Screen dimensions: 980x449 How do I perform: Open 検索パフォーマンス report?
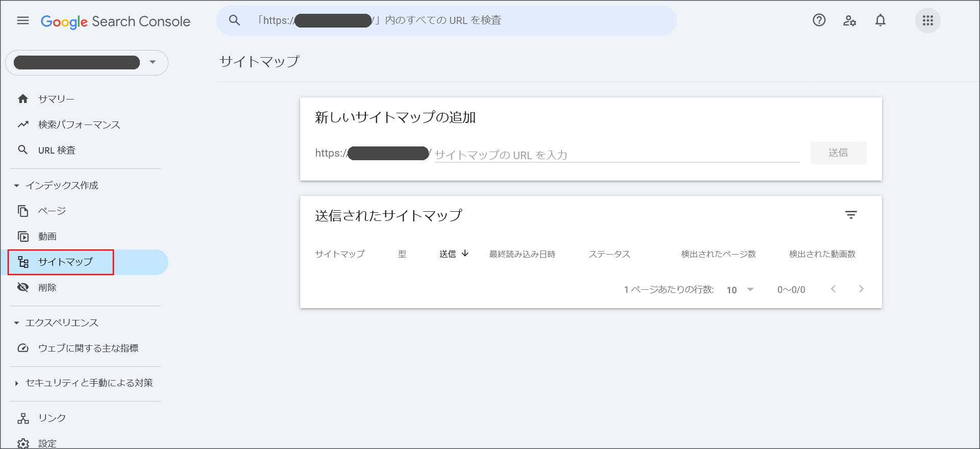pyautogui.click(x=79, y=124)
